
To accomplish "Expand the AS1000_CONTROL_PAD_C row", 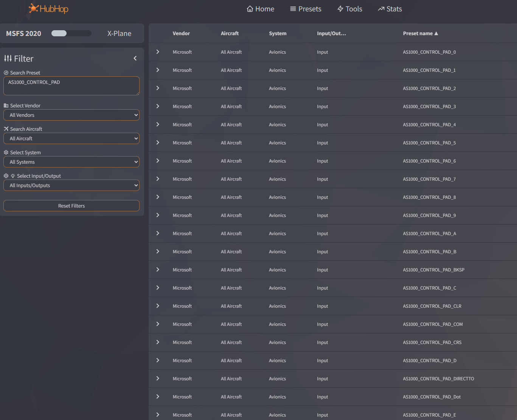I will coord(158,288).
